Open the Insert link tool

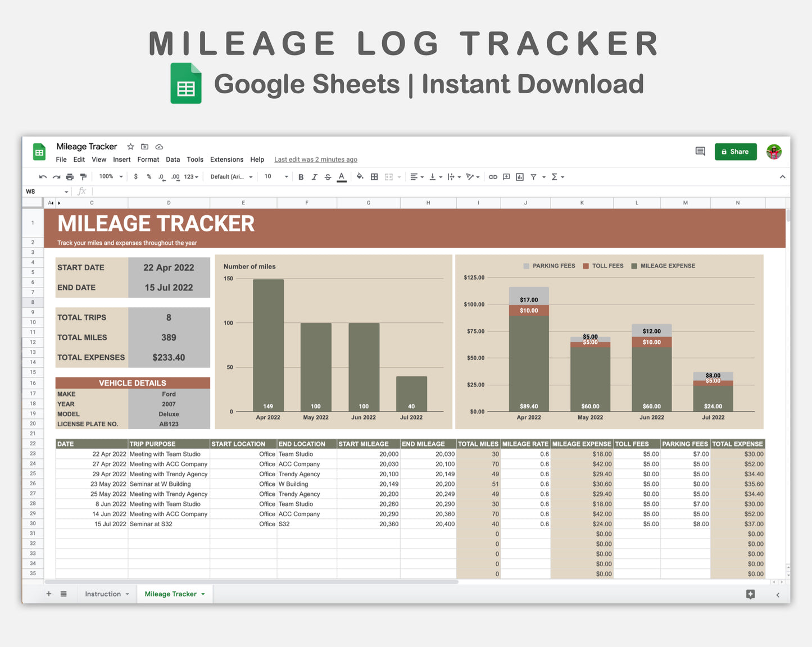click(493, 176)
